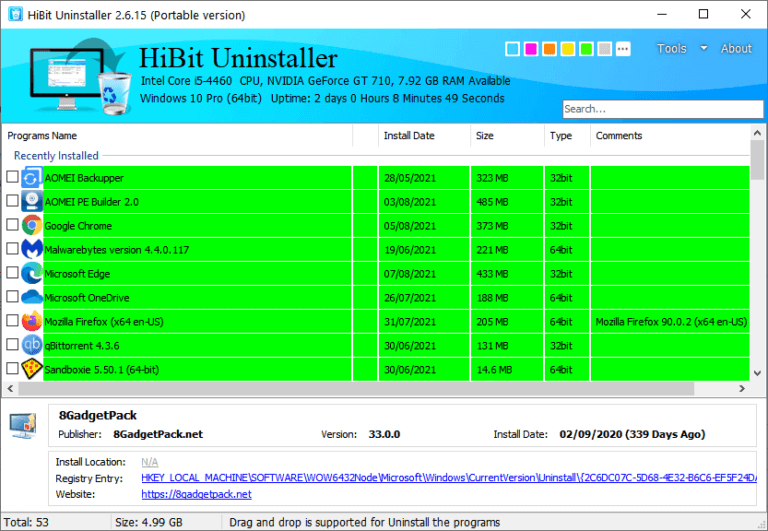Choose the blue theme color swatch
This screenshot has width=768, height=531.
pyautogui.click(x=512, y=49)
